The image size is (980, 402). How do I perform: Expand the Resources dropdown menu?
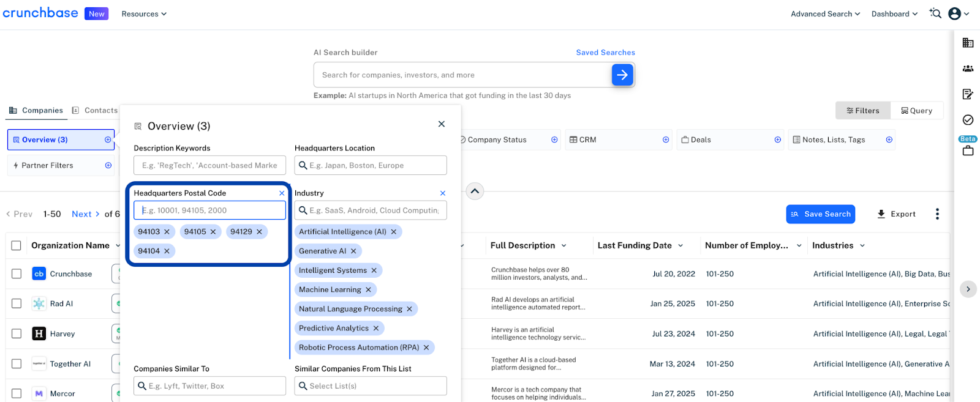point(144,14)
